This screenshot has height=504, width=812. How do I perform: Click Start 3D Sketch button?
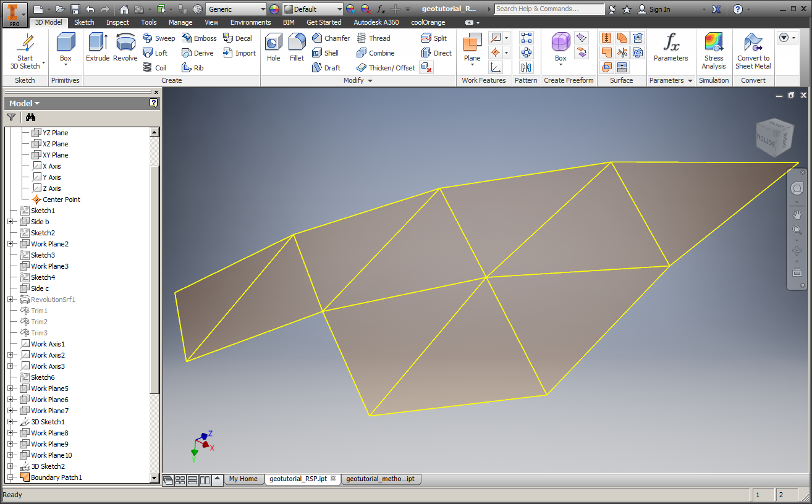tap(25, 51)
